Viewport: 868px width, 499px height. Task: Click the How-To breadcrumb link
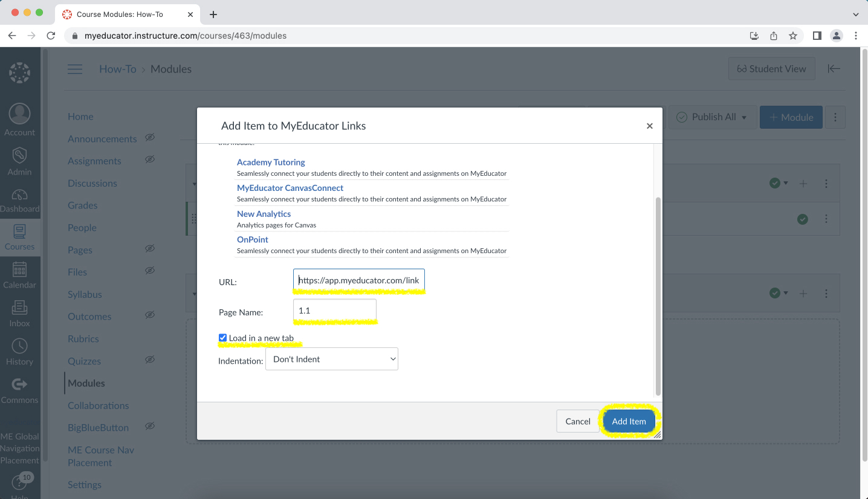(x=118, y=69)
